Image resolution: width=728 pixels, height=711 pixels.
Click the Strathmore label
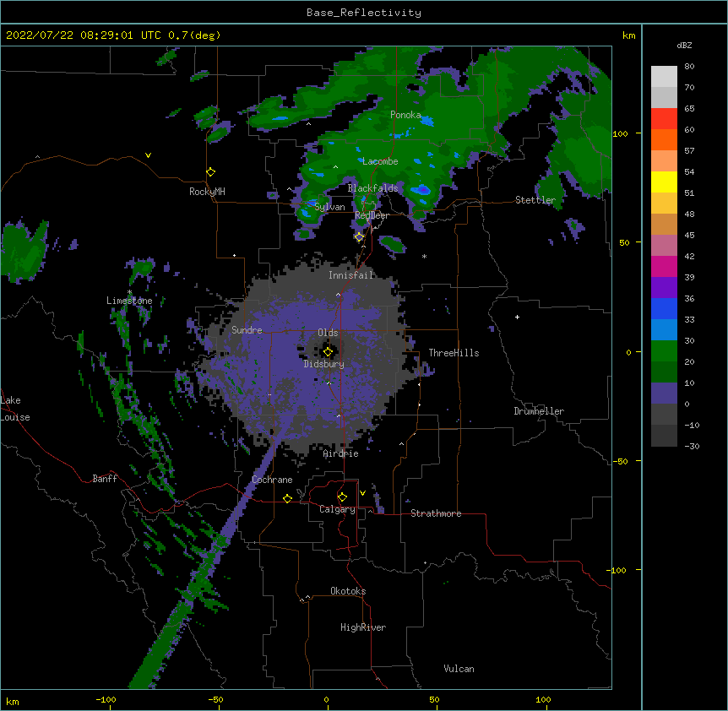[436, 513]
